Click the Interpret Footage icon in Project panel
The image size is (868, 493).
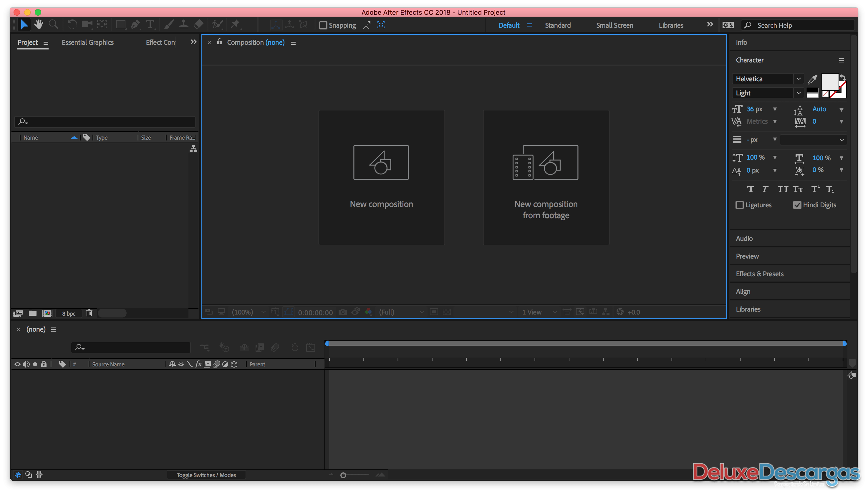18,314
